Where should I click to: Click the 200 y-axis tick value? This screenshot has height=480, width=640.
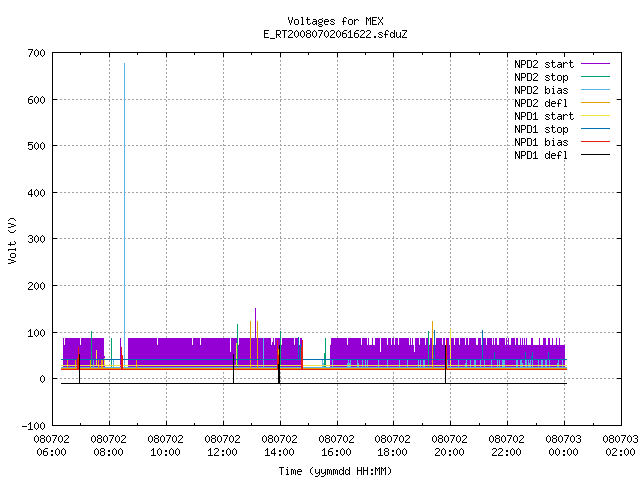(37, 286)
